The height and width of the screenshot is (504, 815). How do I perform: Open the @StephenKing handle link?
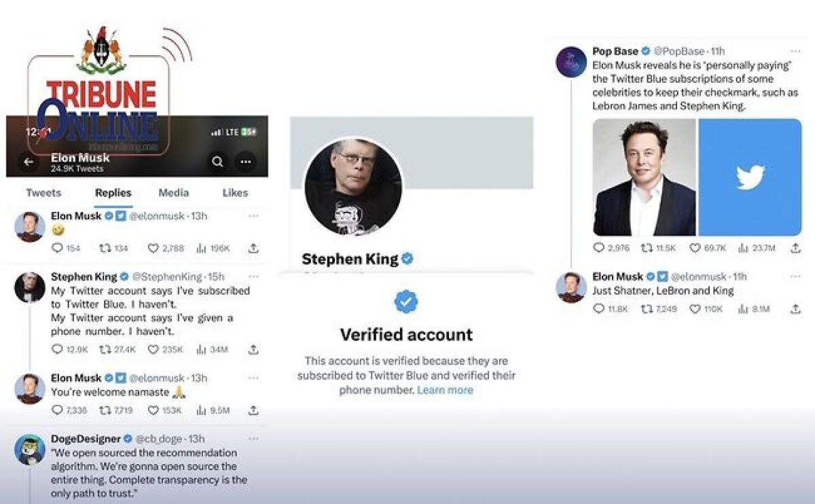pos(166,276)
